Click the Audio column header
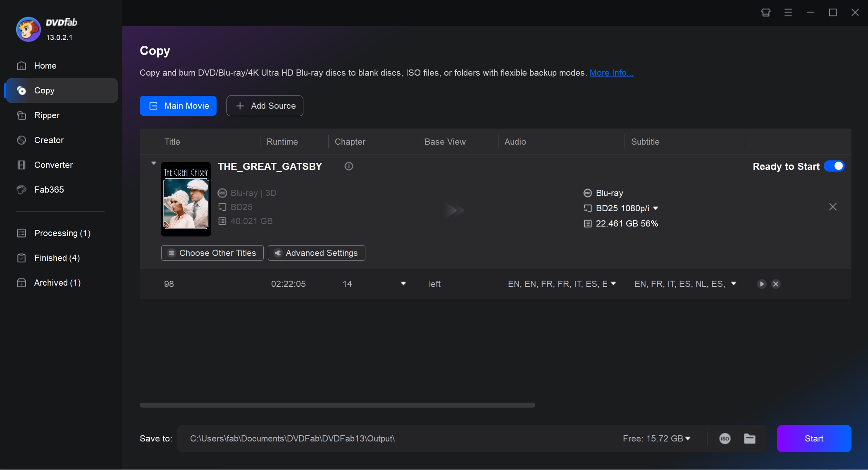 pos(515,142)
